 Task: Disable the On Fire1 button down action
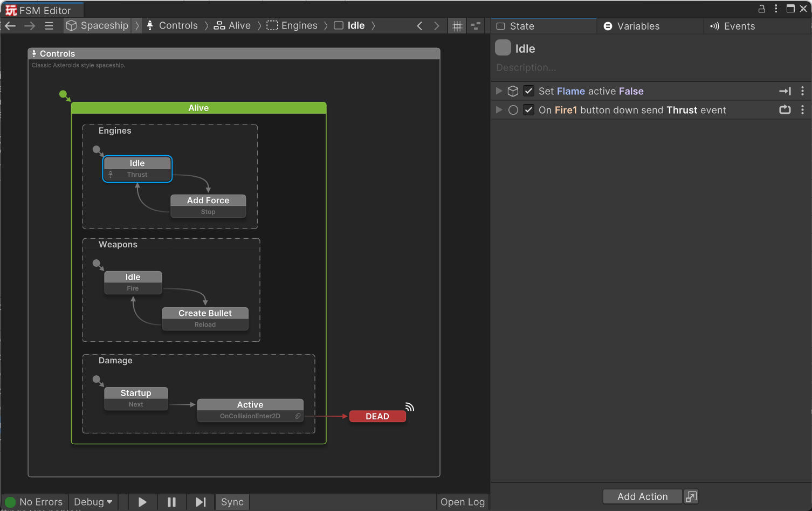[528, 109]
